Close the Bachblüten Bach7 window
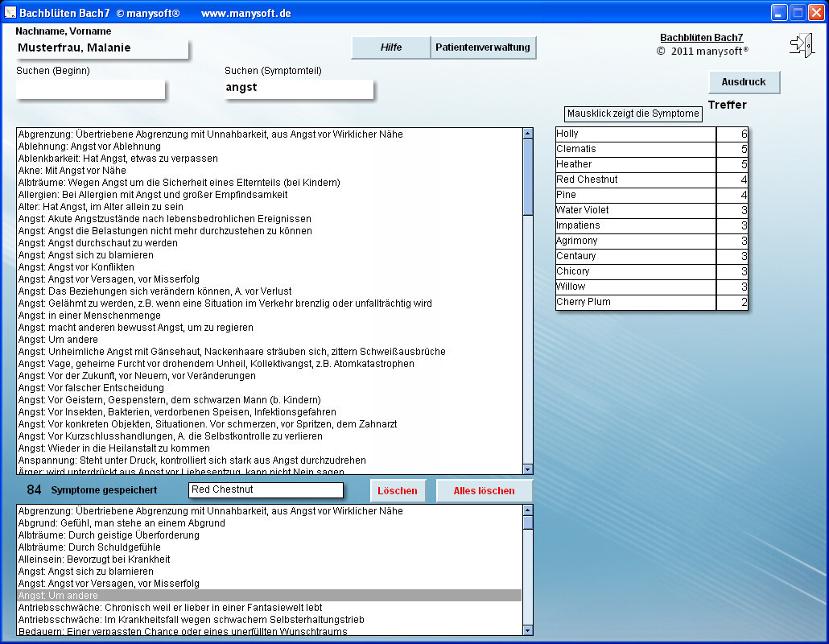Image resolution: width=829 pixels, height=644 pixels. tap(816, 13)
